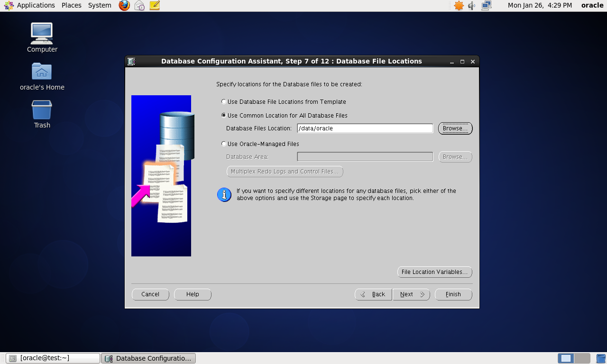Click the Database Configuration taskbar item
The width and height of the screenshot is (607, 364).
[x=148, y=358]
